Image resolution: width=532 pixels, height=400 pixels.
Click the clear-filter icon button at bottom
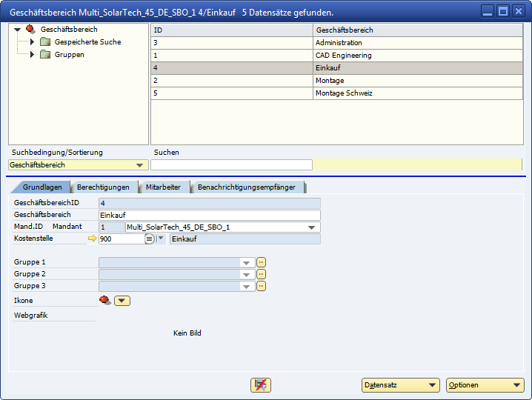pyautogui.click(x=261, y=385)
